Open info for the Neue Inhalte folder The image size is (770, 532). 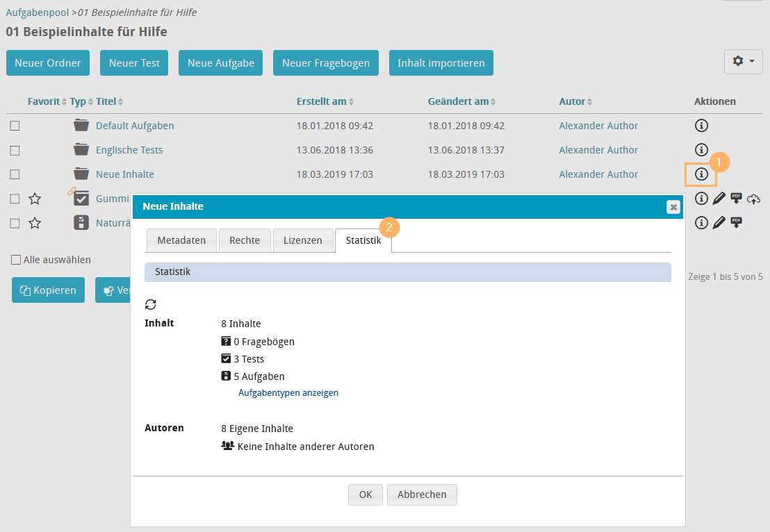[x=701, y=174]
